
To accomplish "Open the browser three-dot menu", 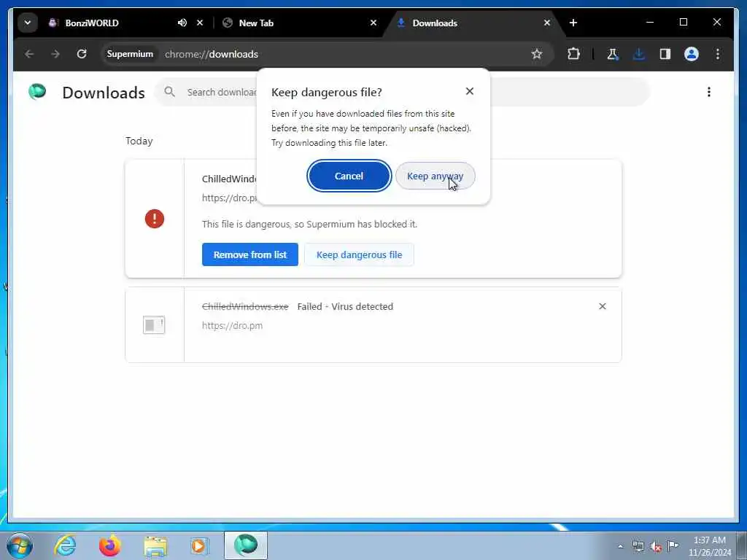I will click(x=718, y=54).
